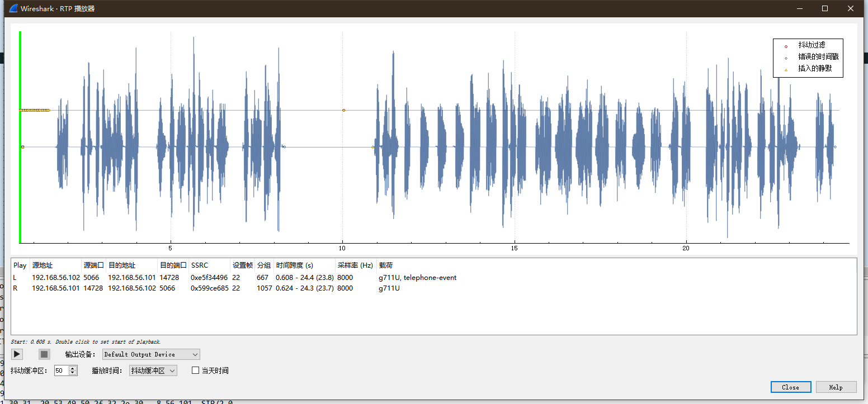Click the Close button
This screenshot has width=868, height=404.
[791, 387]
